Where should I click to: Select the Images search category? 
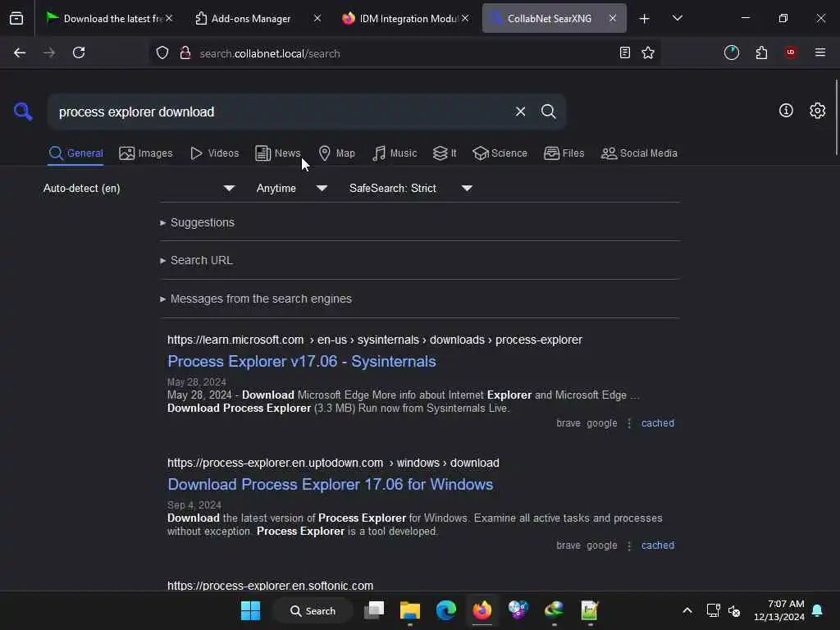pyautogui.click(x=146, y=153)
